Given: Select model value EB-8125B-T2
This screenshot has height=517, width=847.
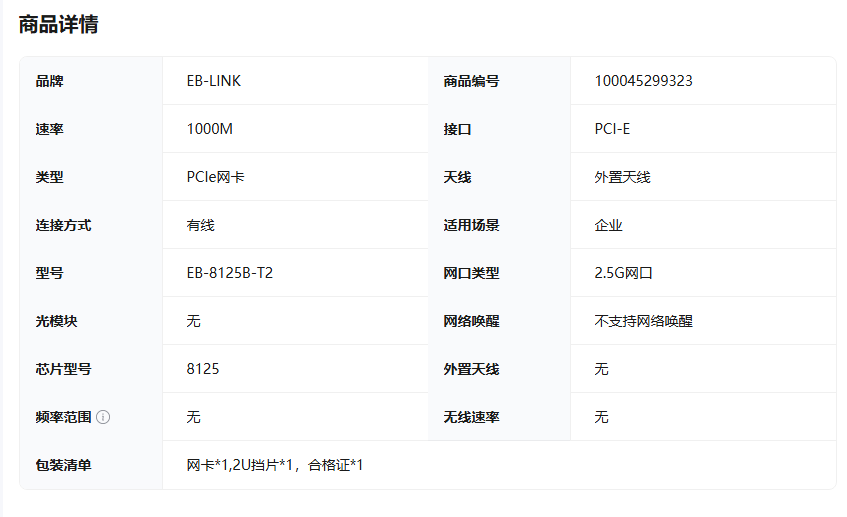Looking at the screenshot, I should pyautogui.click(x=230, y=273).
